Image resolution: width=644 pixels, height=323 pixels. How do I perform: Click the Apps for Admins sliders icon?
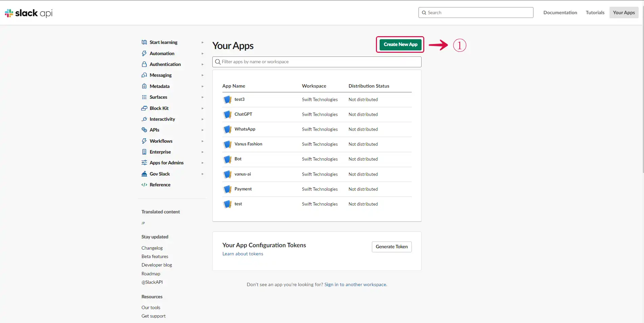tap(144, 163)
